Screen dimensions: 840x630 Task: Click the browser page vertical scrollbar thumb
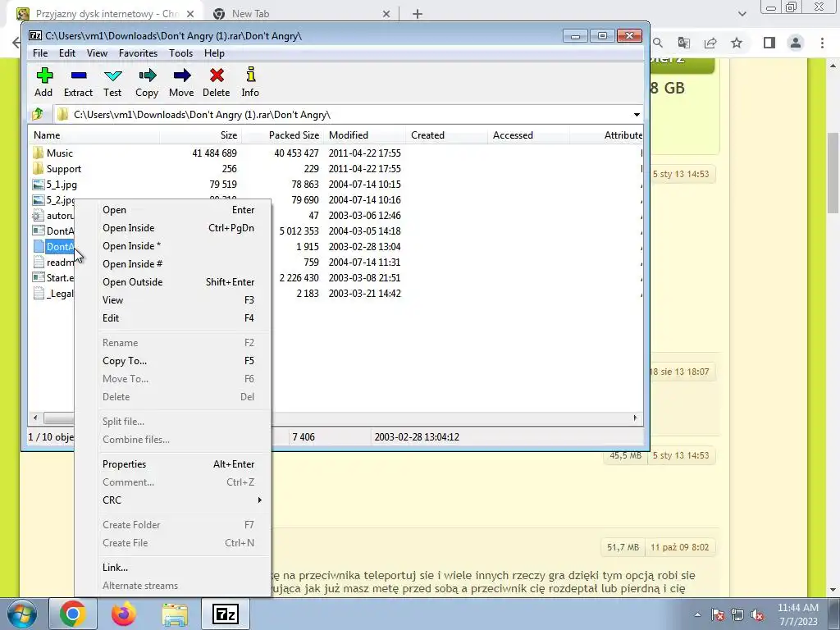[833, 171]
